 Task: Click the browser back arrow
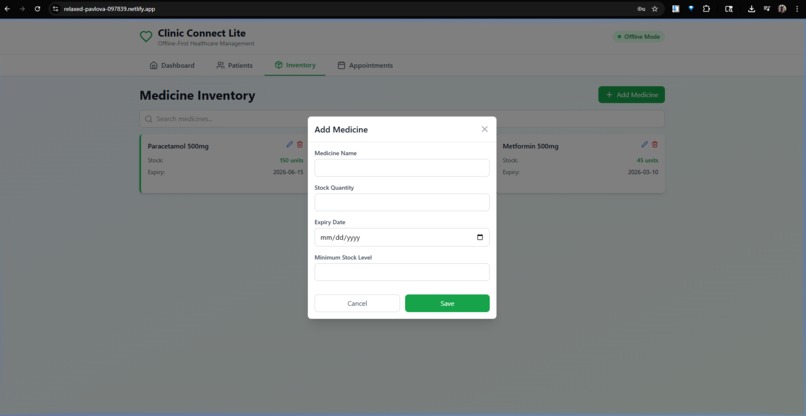coord(7,9)
